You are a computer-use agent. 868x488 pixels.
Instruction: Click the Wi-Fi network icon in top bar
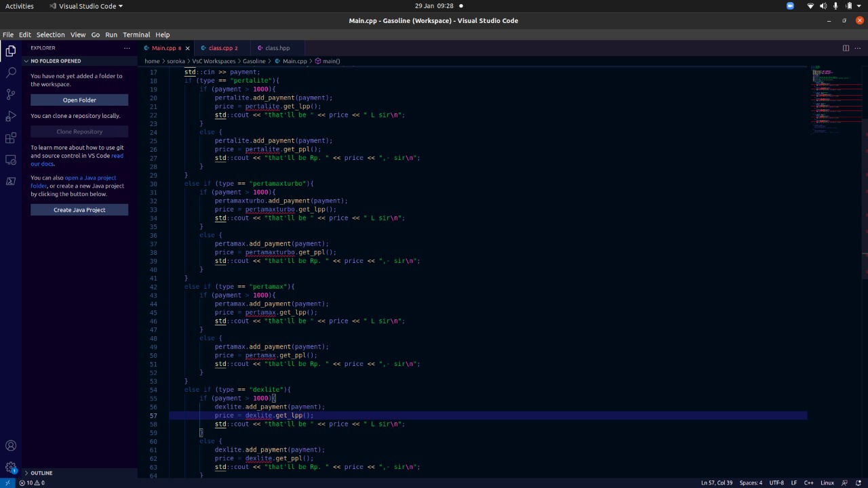(x=810, y=6)
